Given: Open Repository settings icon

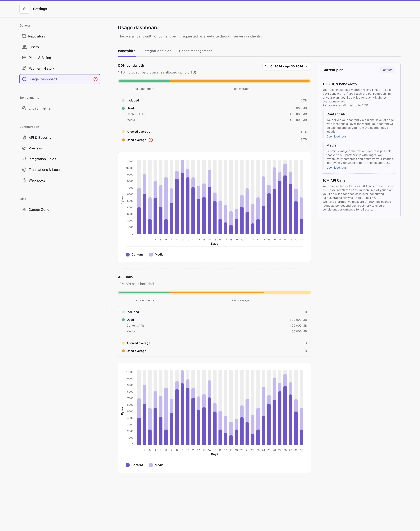Looking at the screenshot, I should [x=24, y=36].
